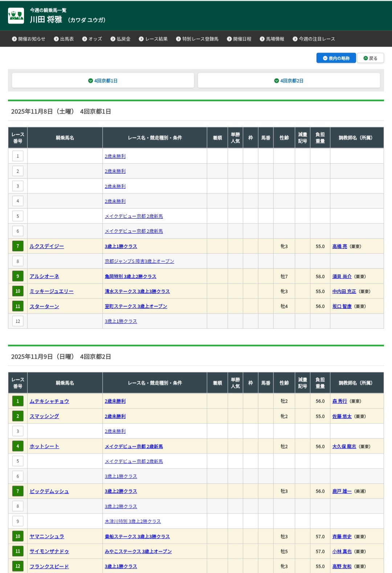
Task: Open horse フランクスピード link
Action: [x=49, y=566]
